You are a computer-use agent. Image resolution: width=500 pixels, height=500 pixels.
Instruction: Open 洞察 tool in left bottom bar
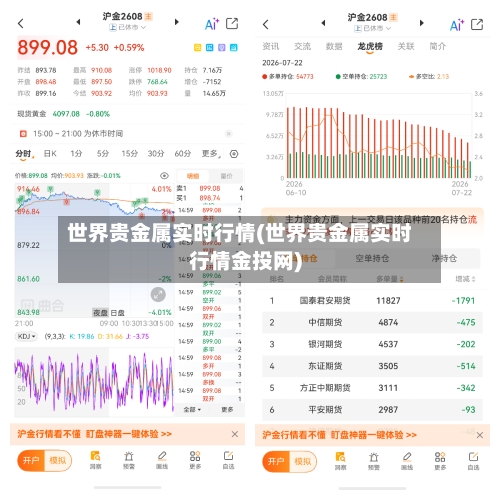pos(96,460)
